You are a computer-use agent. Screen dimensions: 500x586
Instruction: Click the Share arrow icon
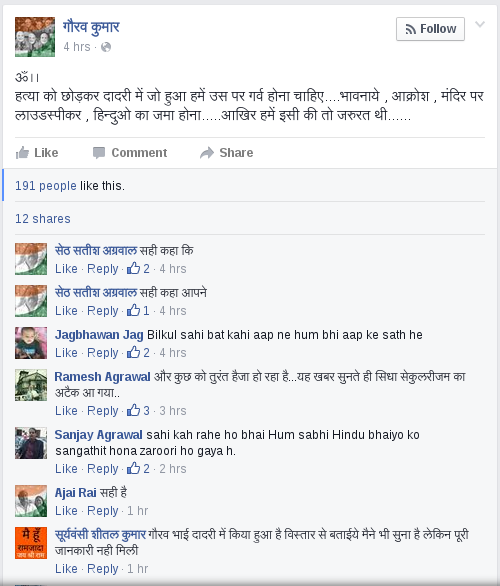coord(207,153)
